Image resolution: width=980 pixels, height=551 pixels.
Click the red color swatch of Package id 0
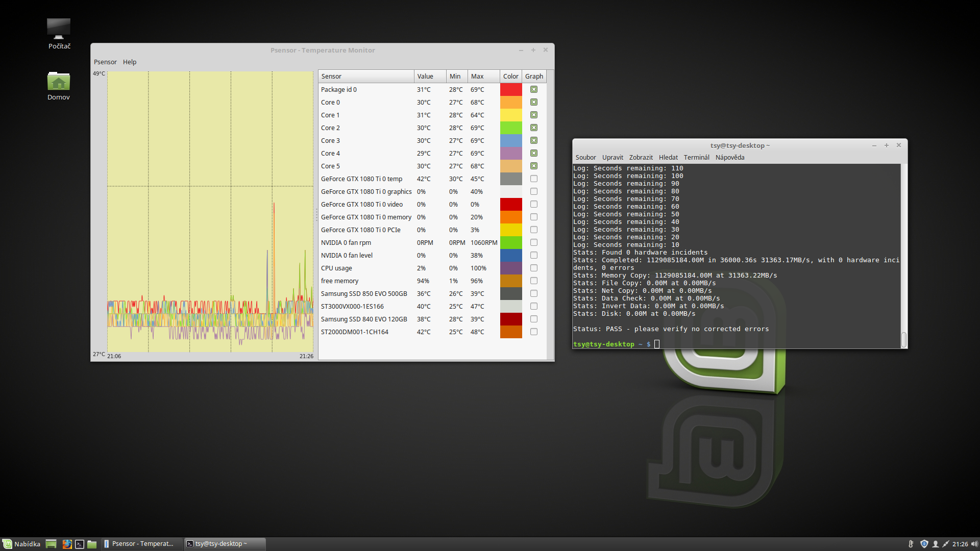click(510, 89)
